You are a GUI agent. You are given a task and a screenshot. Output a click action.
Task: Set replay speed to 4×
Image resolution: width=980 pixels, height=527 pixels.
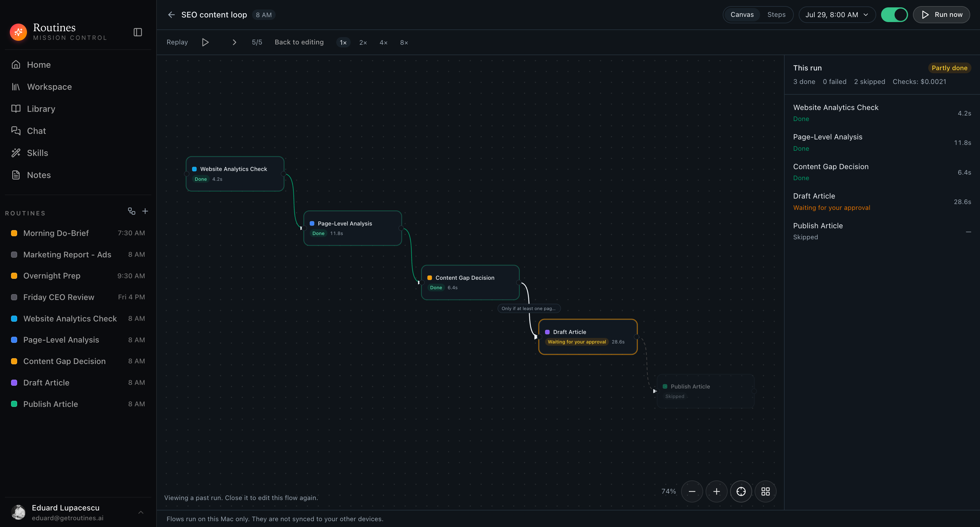383,43
